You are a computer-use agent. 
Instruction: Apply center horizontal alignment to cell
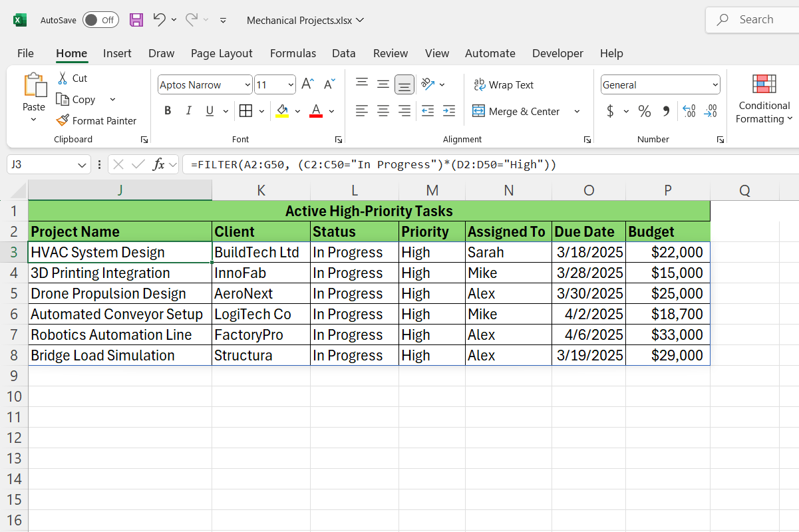point(383,111)
